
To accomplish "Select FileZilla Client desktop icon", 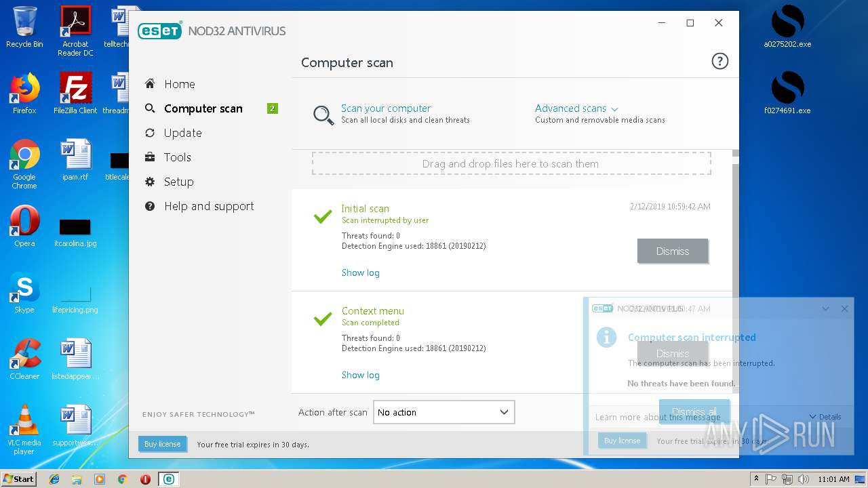I will click(75, 94).
